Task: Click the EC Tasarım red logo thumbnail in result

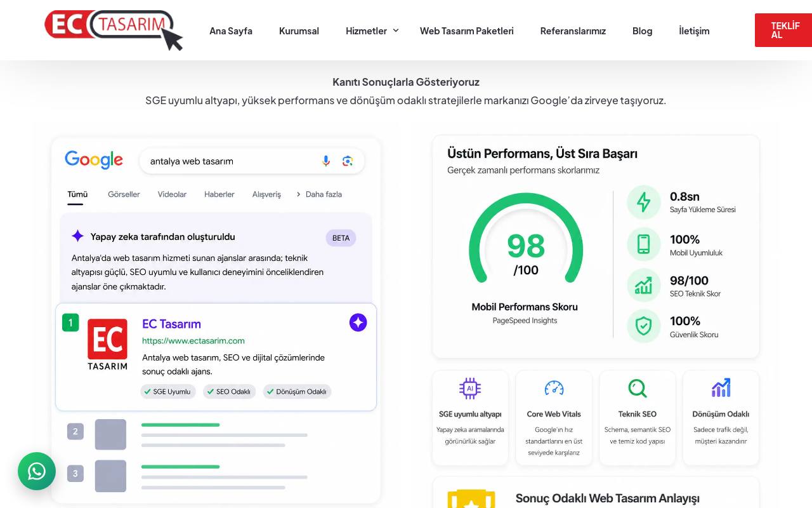Action: [x=107, y=345]
